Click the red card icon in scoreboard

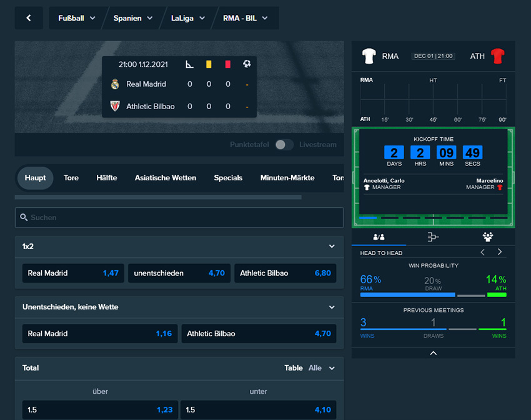(227, 64)
